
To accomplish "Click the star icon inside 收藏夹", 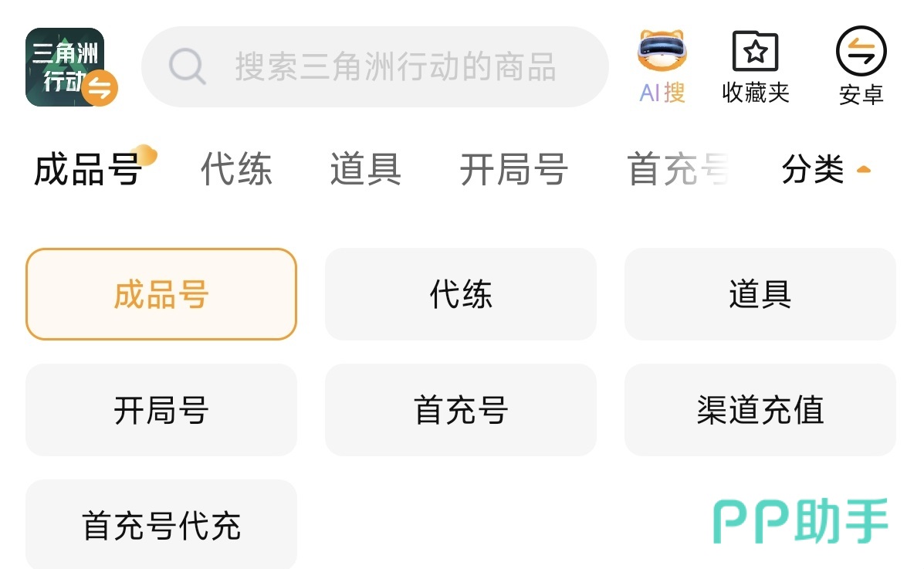I will (x=755, y=51).
